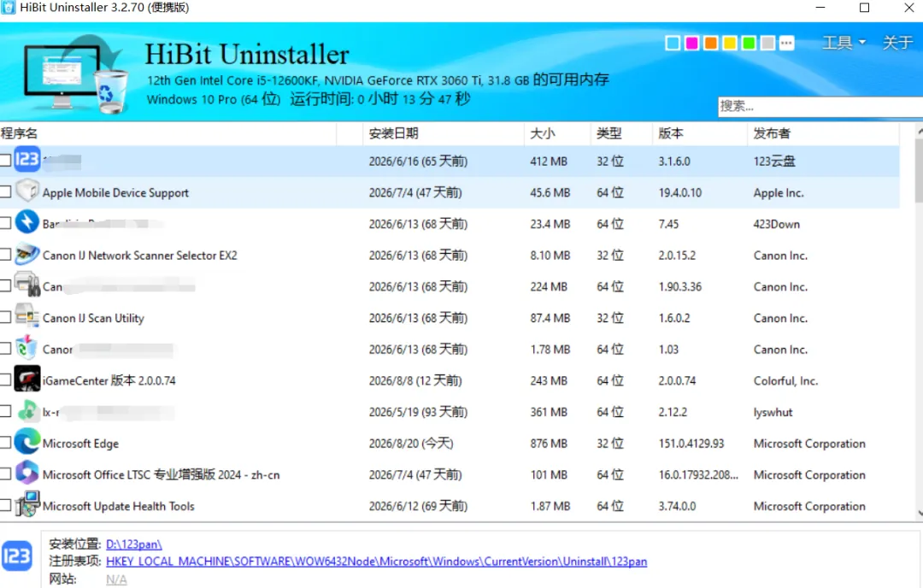The width and height of the screenshot is (923, 588).
Task: Click the Apple Inc. publisher cell
Action: coord(779,193)
